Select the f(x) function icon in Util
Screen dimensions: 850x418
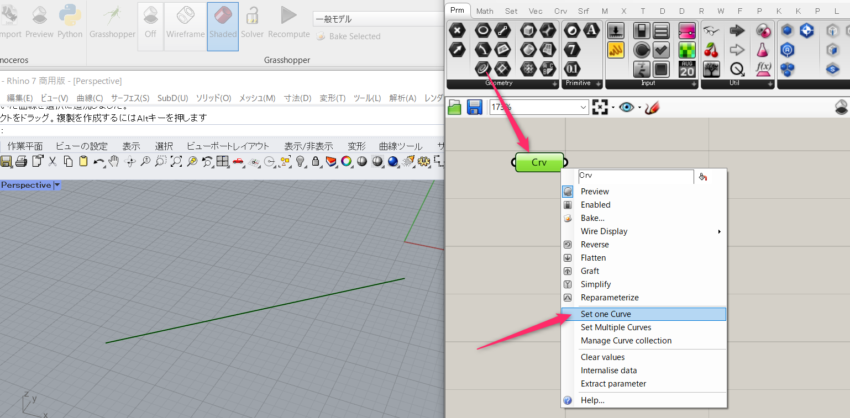(763, 69)
